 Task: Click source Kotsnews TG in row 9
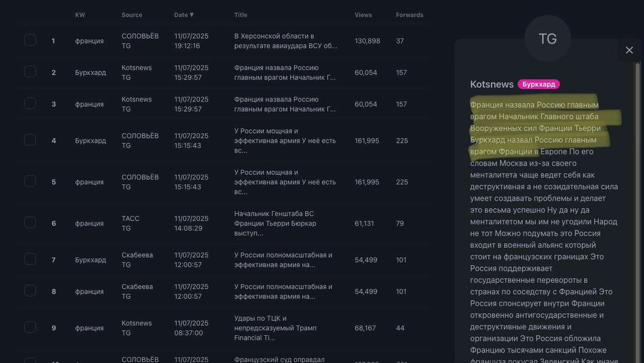pyautogui.click(x=137, y=328)
